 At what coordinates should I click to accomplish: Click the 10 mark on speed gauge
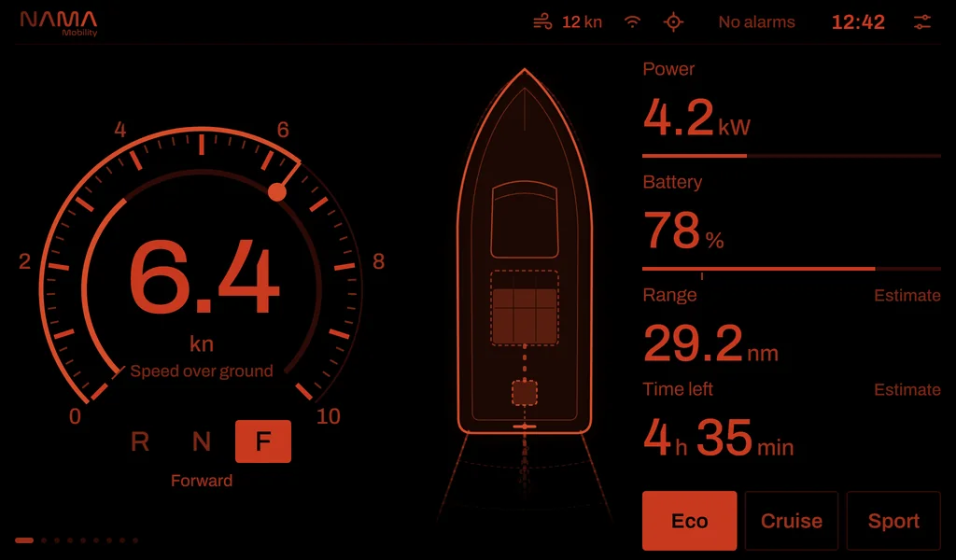(328, 417)
